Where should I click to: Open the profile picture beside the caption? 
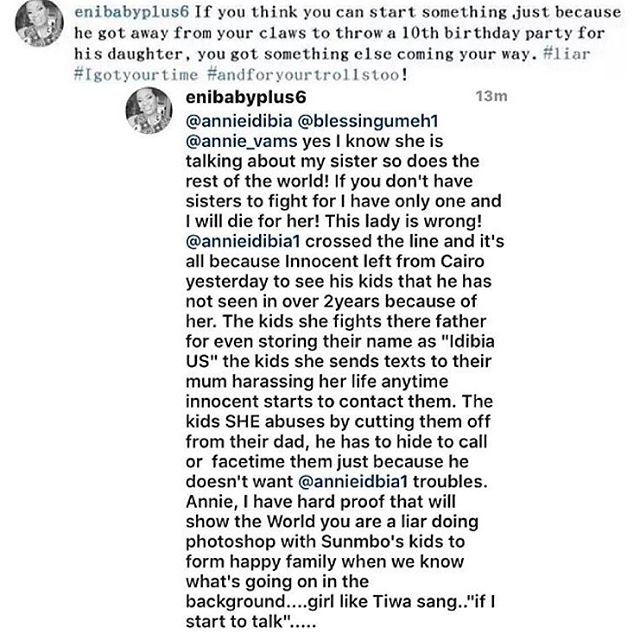pos(39,23)
